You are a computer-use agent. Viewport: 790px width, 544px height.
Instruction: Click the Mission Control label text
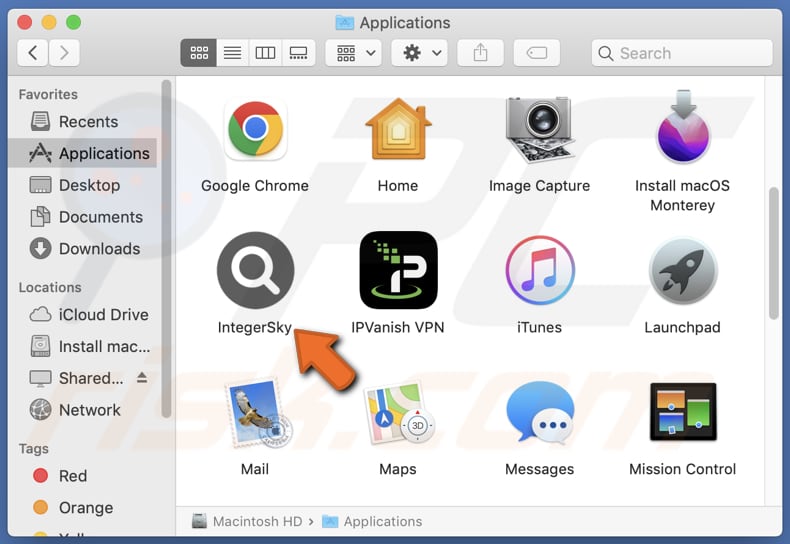(x=683, y=469)
